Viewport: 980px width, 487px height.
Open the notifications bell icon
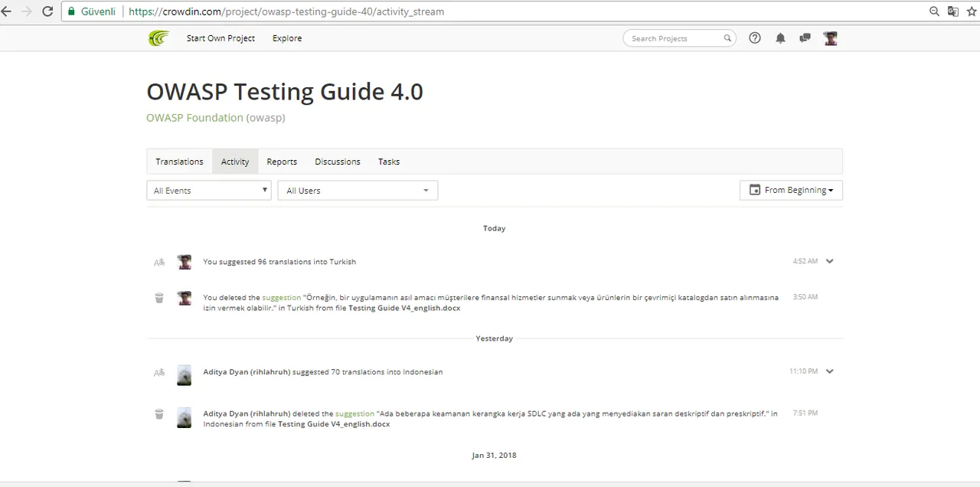(x=780, y=38)
